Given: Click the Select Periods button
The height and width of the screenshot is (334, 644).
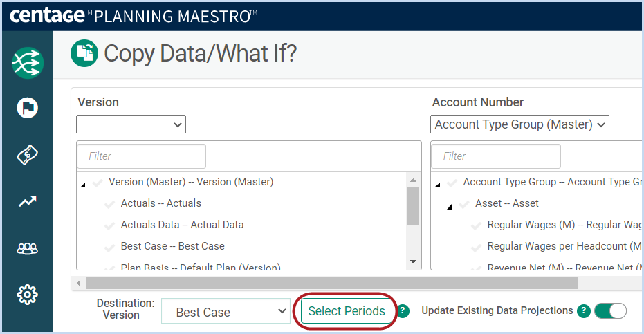Looking at the screenshot, I should [347, 311].
